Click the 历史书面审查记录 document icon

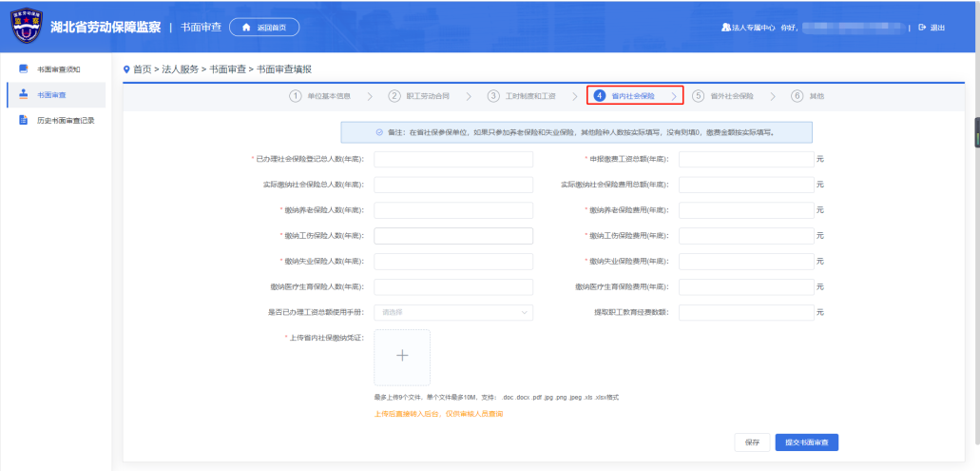point(24,120)
